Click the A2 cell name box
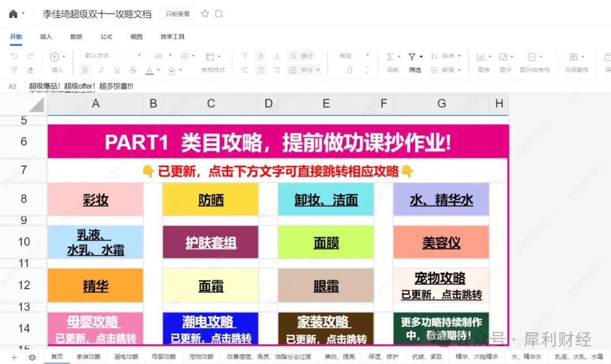611x364 pixels. click(x=12, y=86)
